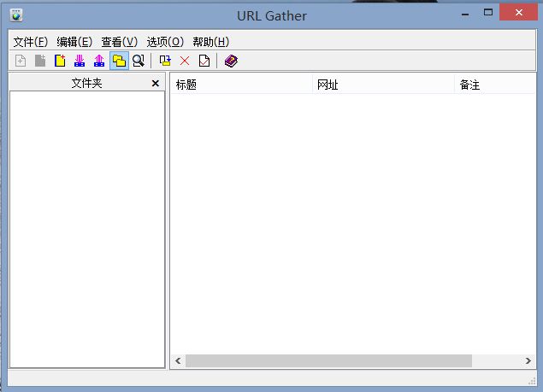This screenshot has height=392, width=543.
Task: Click the gray filled page-plus icon
Action: (40, 61)
